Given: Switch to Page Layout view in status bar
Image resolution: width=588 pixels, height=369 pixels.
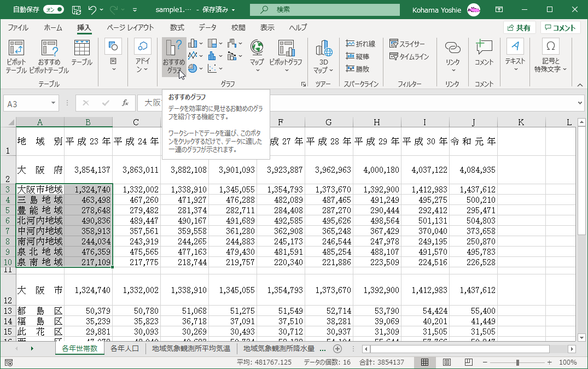Looking at the screenshot, I should click(x=447, y=362).
